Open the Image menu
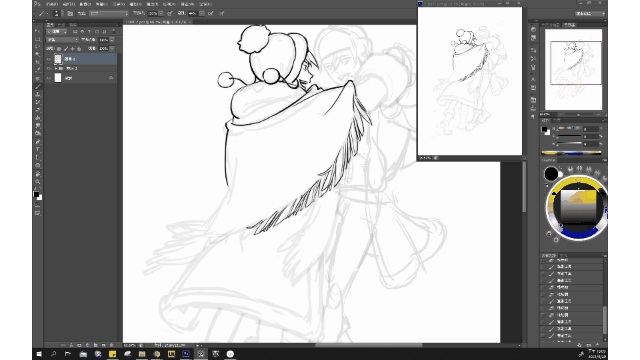This screenshot has width=640, height=360. [85, 4]
